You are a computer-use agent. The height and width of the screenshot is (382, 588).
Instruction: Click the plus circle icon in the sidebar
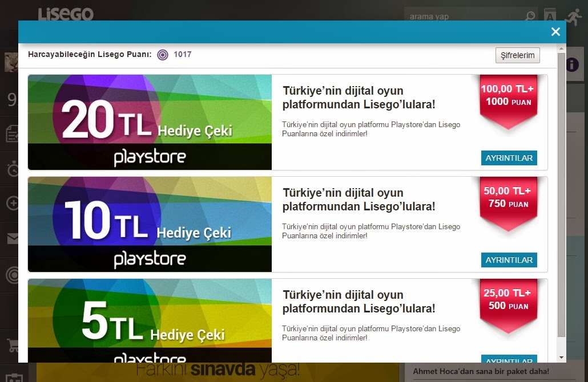13,203
